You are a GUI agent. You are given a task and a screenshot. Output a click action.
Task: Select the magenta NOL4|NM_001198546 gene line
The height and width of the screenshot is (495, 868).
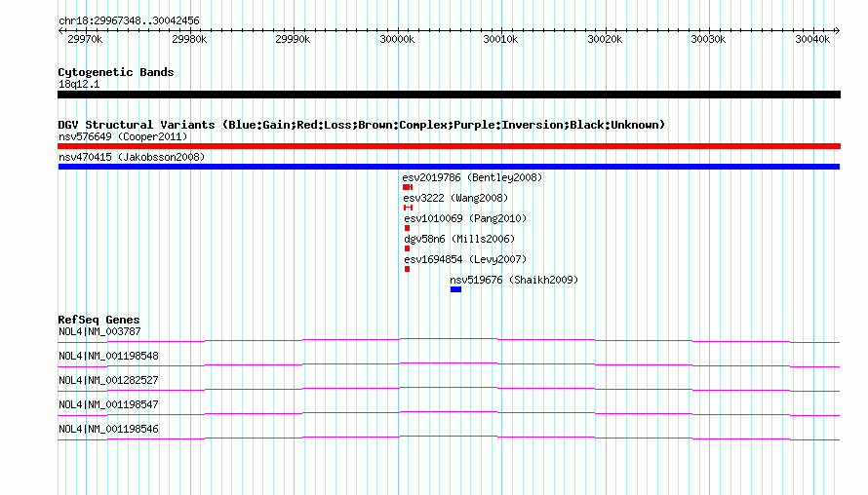tap(449, 438)
